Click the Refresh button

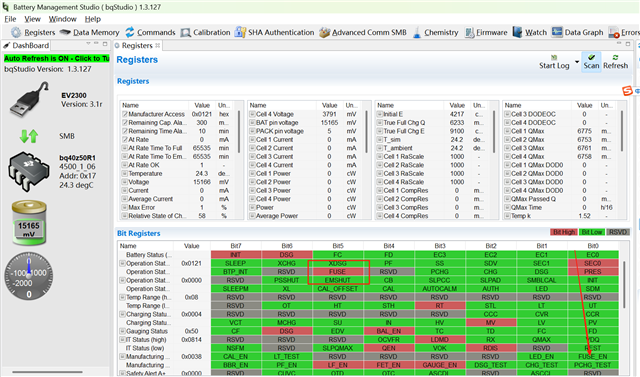pyautogui.click(x=616, y=62)
